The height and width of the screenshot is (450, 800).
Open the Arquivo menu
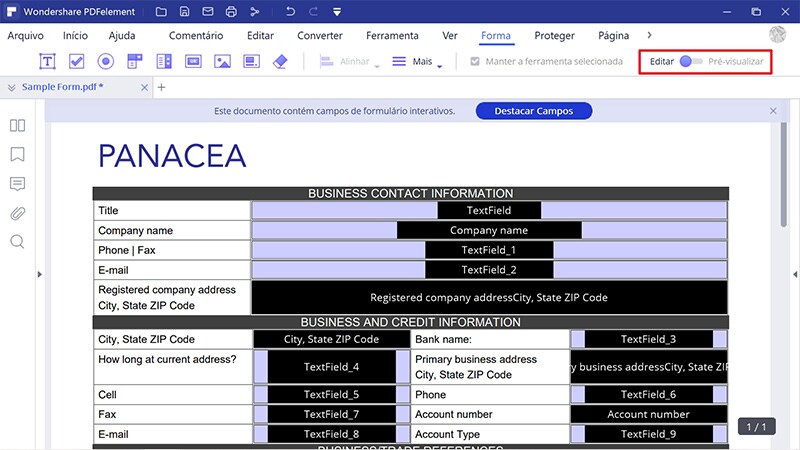point(26,35)
